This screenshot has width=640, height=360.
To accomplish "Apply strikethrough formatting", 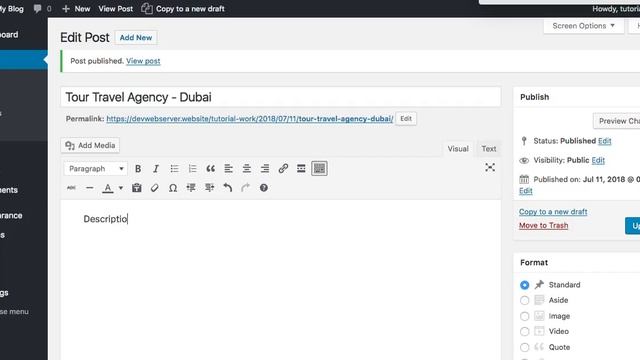I will point(71,188).
